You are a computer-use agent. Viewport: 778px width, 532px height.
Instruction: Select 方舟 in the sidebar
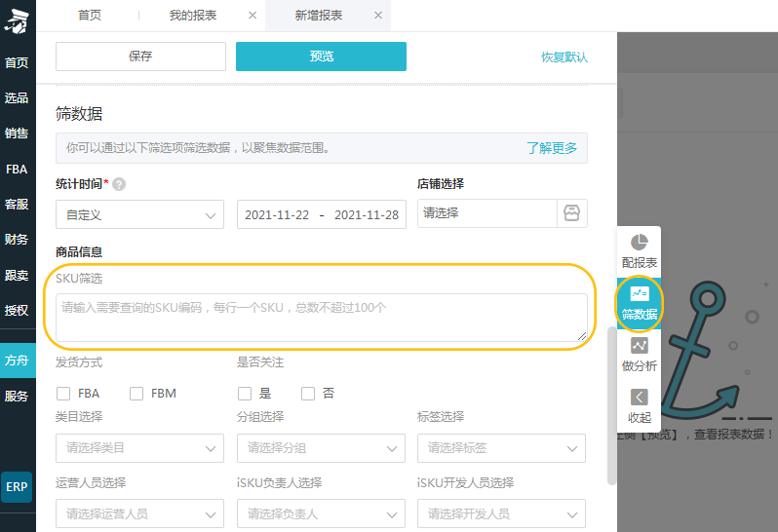(x=18, y=361)
